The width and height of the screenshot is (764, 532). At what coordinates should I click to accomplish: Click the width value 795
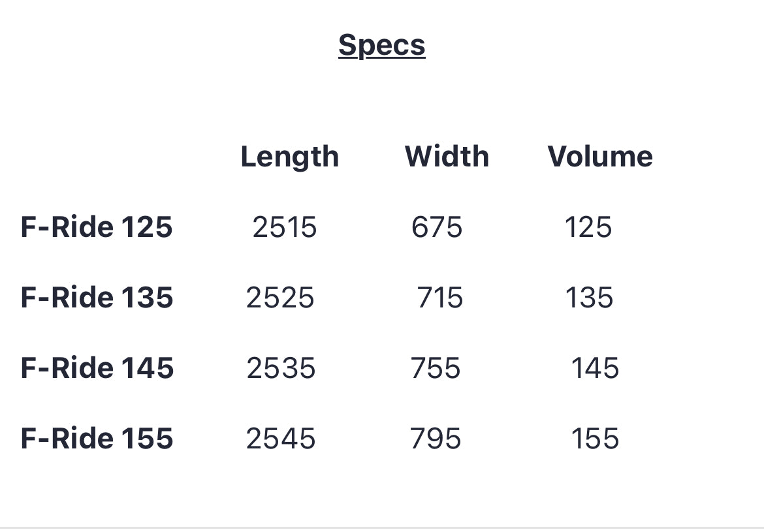click(x=436, y=439)
